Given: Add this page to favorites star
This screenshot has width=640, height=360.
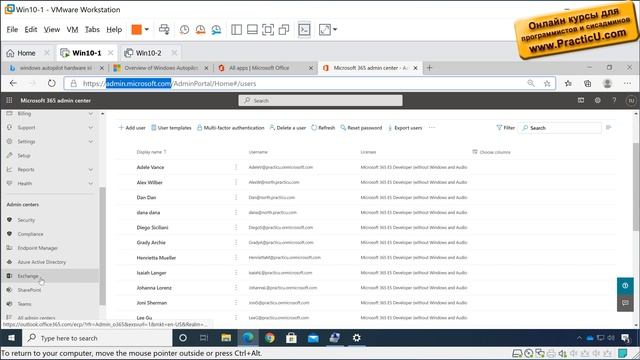Looking at the screenshot, I should (547, 83).
